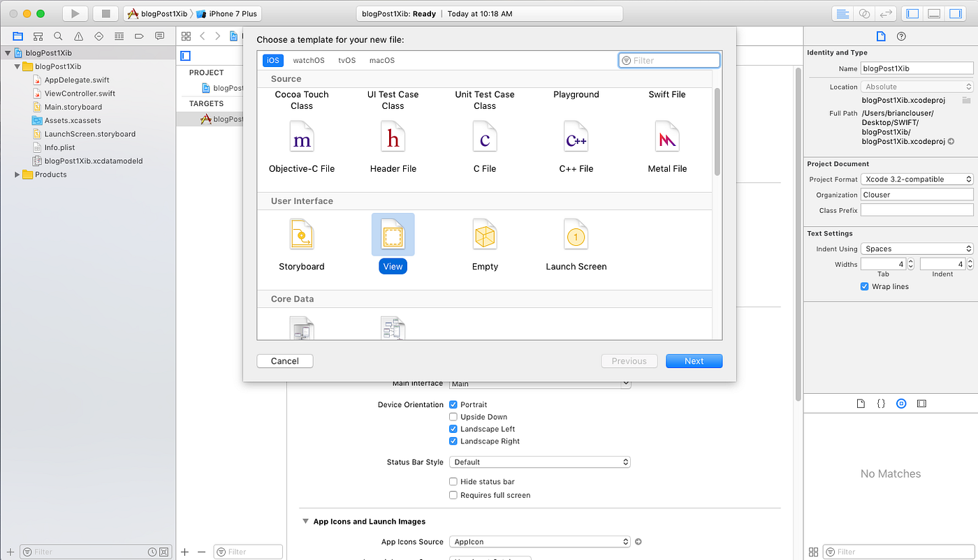Screen dimensions: 978x560
Task: Stop the running app with Stop button
Action: tap(106, 13)
